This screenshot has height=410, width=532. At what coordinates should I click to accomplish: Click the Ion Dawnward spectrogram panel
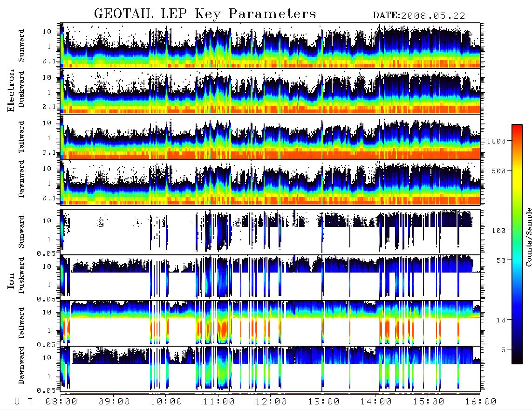coord(270,369)
